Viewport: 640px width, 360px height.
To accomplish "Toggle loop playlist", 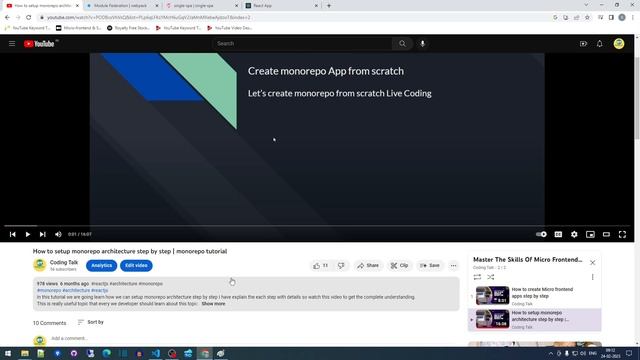I will tap(477, 277).
